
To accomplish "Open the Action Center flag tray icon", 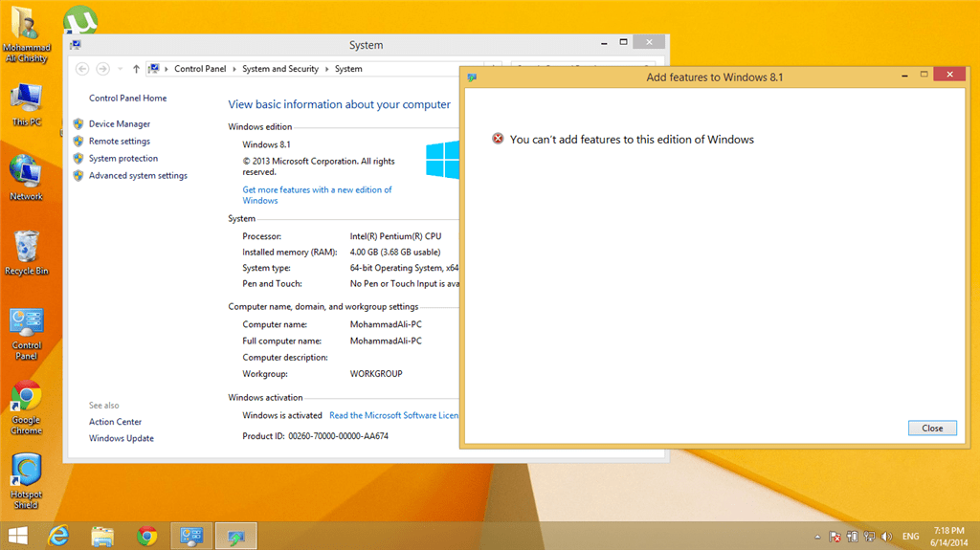I will [835, 537].
